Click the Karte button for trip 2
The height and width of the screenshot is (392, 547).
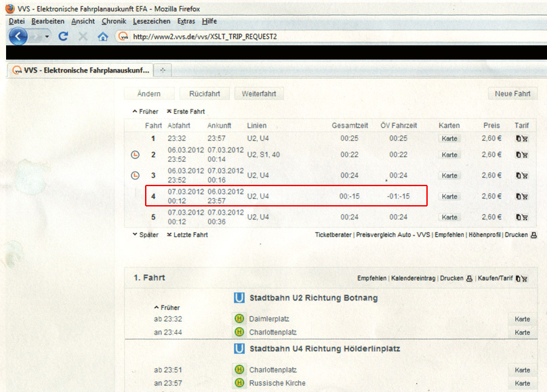(x=449, y=155)
